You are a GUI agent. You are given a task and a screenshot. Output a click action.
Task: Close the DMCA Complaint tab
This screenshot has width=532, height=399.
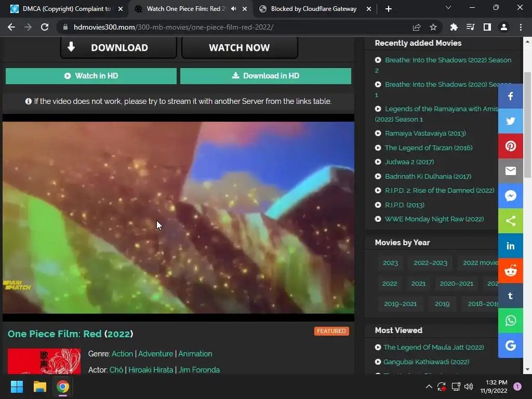click(121, 9)
